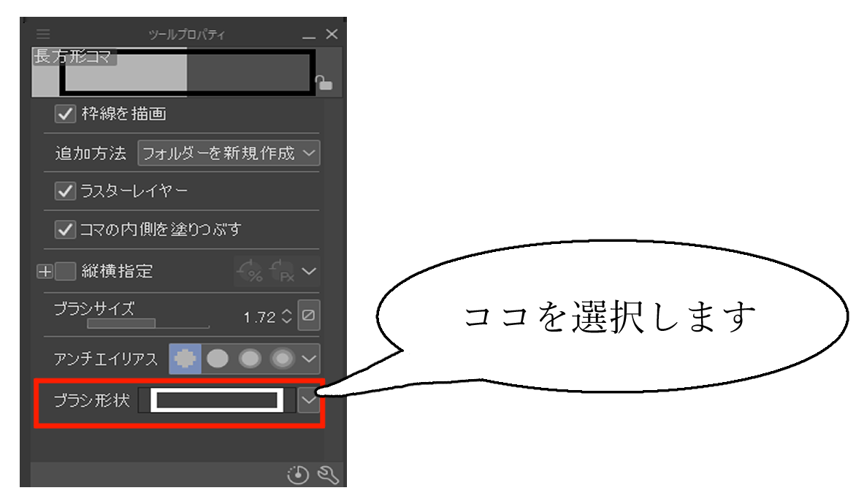This screenshot has width=856, height=504.
Task: Reset tool properties to initial settings icon
Action: (x=298, y=475)
